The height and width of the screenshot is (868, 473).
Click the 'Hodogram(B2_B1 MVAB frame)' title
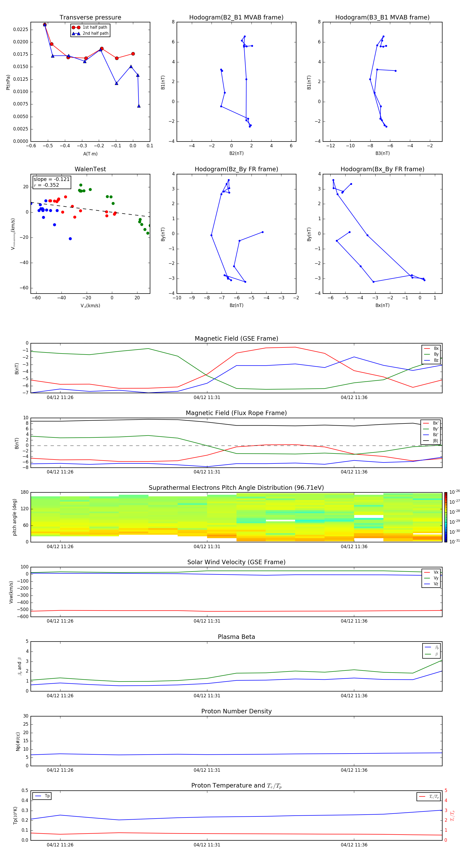236,18
